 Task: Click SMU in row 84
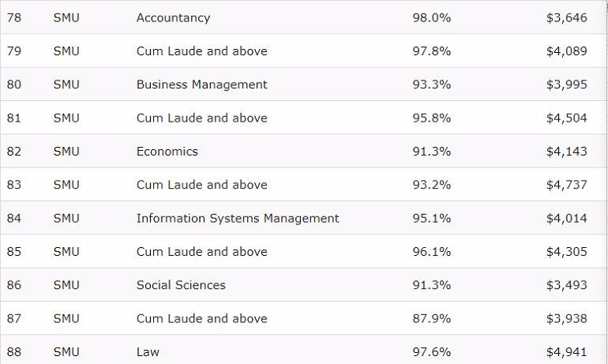pyautogui.click(x=66, y=218)
